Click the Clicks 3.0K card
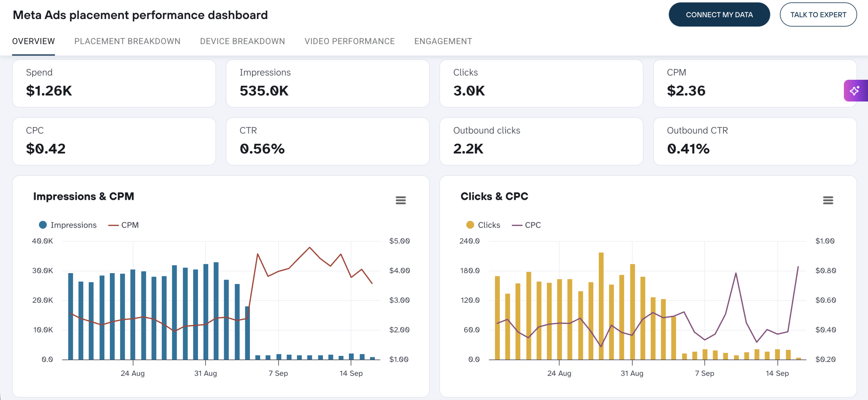 [541, 83]
